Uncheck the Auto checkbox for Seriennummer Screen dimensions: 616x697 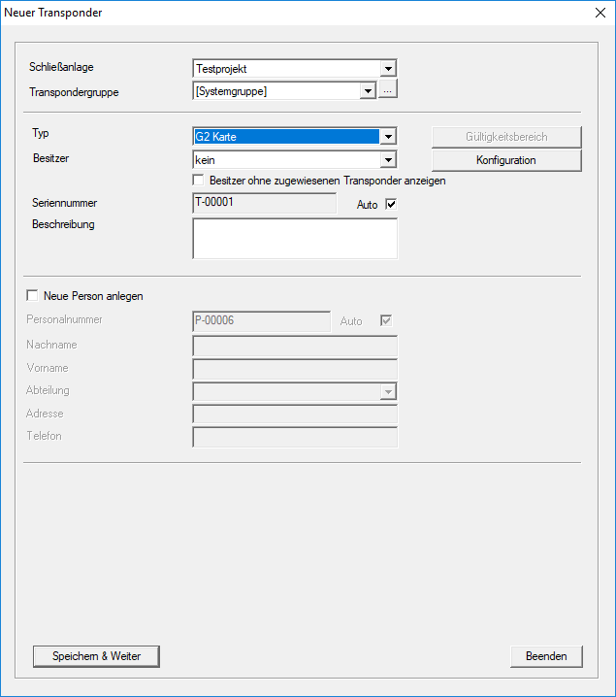coord(392,204)
